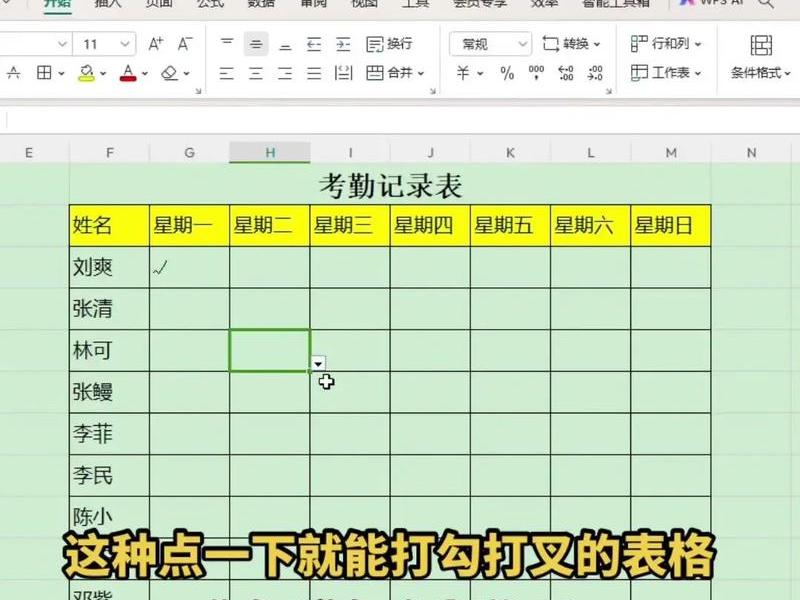The width and height of the screenshot is (800, 600).
Task: Select column N header
Action: click(x=752, y=153)
